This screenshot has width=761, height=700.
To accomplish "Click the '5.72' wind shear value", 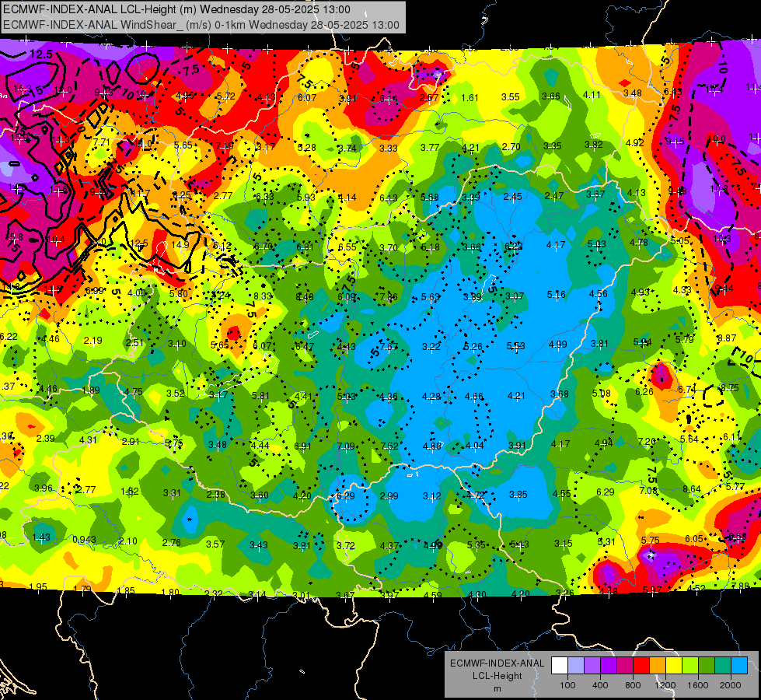I will point(225,96).
